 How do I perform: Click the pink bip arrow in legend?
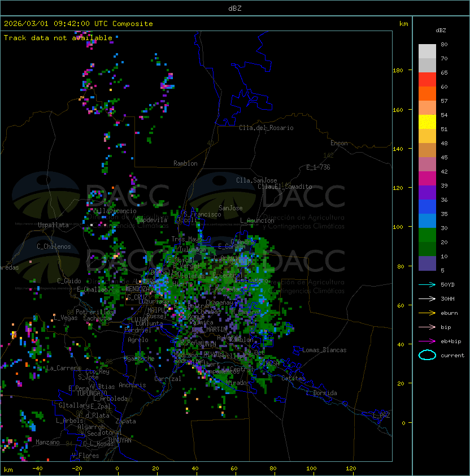click(x=427, y=327)
